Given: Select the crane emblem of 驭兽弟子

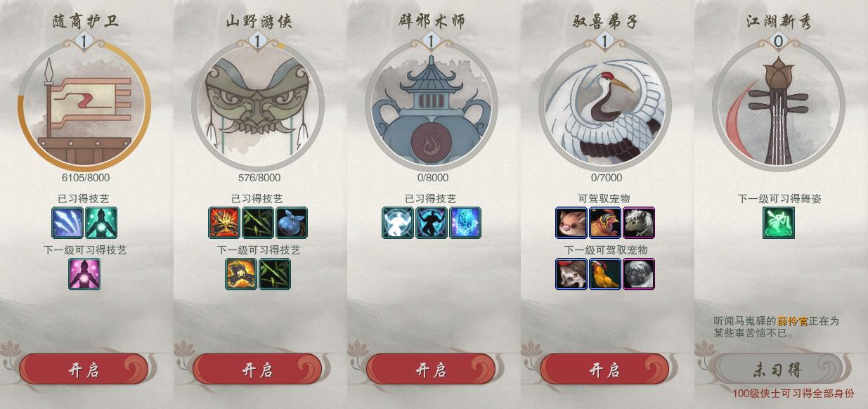Looking at the screenshot, I should point(604,104).
